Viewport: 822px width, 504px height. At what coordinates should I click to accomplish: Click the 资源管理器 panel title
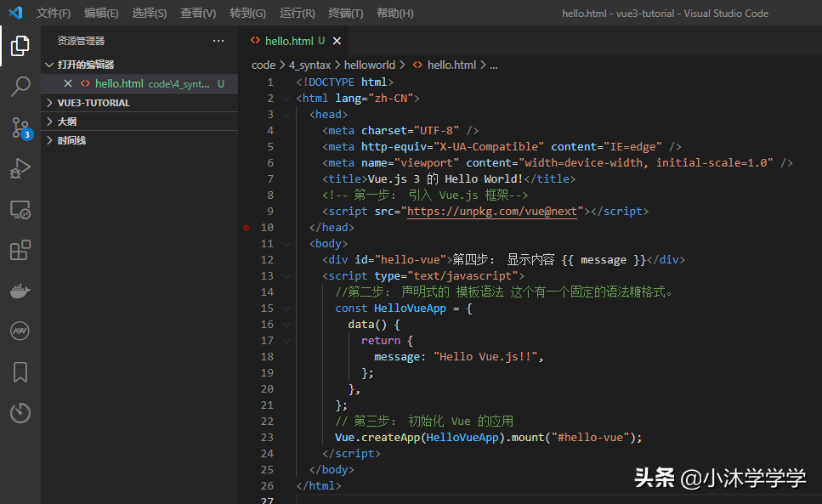click(x=82, y=41)
